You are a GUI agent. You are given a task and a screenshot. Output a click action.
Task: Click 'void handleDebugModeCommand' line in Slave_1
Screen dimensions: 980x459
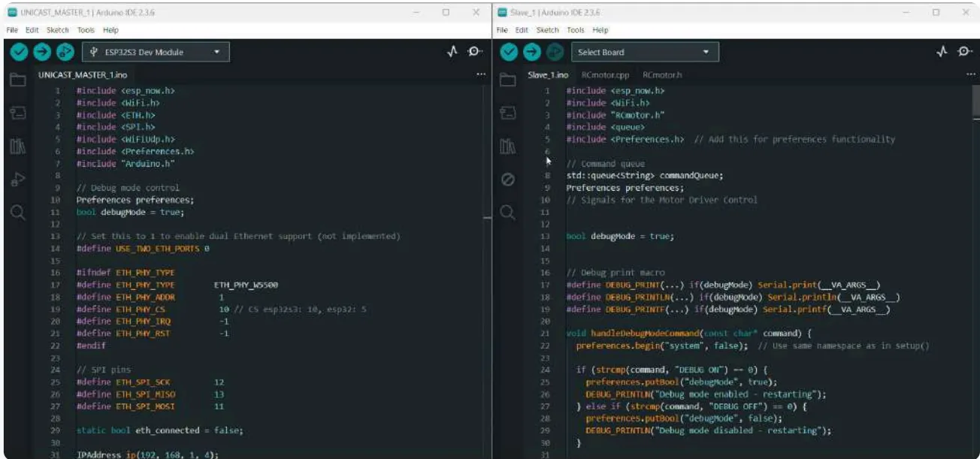pyautogui.click(x=689, y=334)
